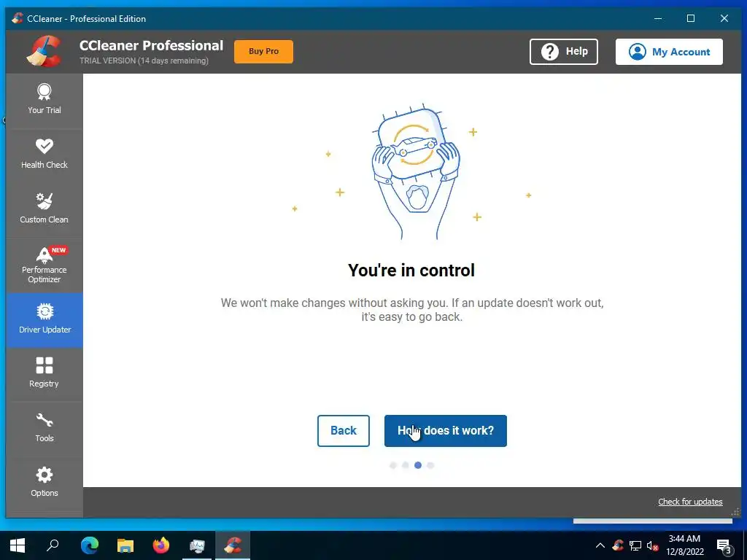Open network status tray icon

coord(635,545)
